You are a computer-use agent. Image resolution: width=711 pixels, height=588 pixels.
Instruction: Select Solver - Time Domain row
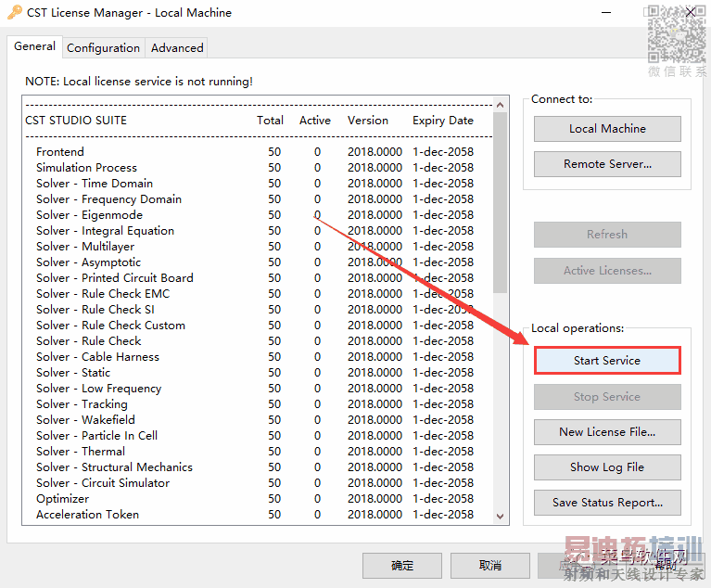(x=255, y=184)
